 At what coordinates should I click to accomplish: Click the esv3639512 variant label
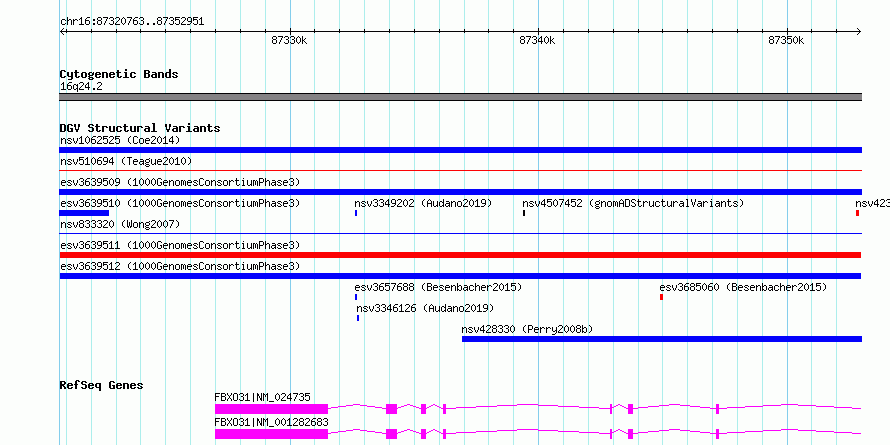(x=180, y=266)
